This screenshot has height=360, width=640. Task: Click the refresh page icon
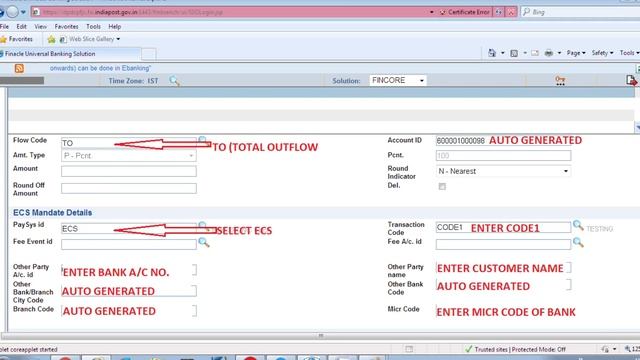click(499, 12)
